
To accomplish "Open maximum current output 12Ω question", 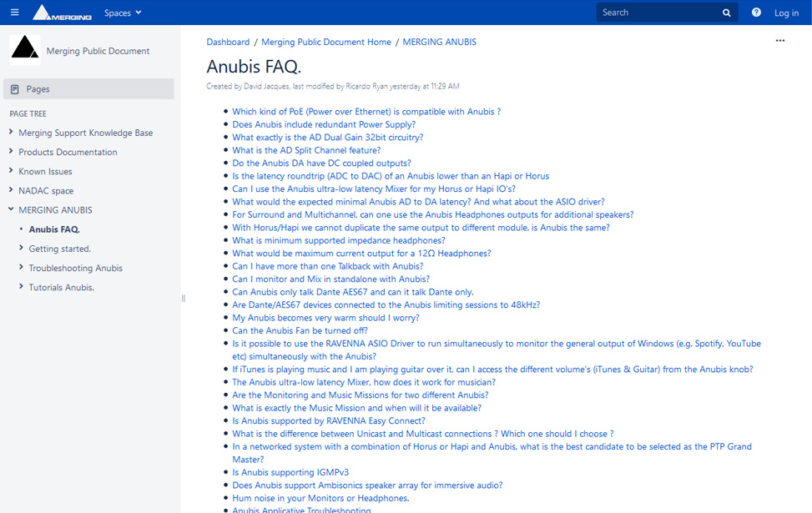I will pyautogui.click(x=361, y=253).
